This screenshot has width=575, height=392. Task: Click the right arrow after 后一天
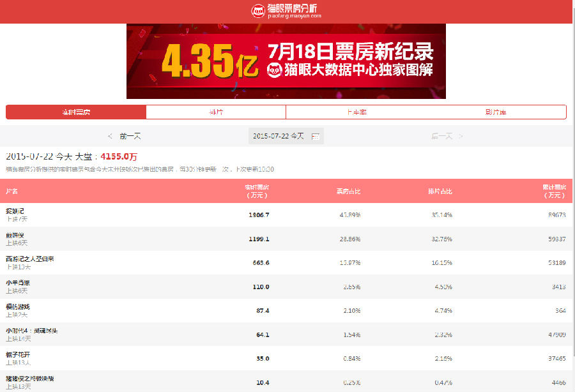(x=461, y=136)
